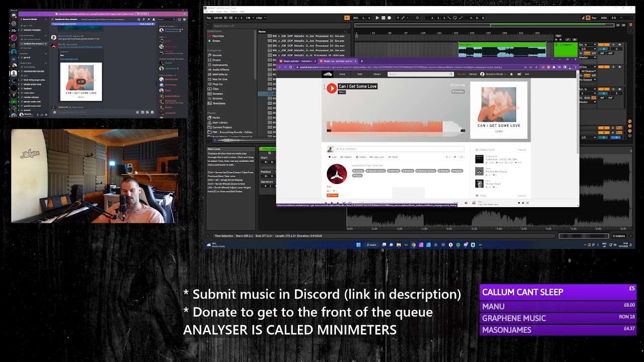Screen dimensions: 644x362
Task: Open Ableton Ext. In input dropdown
Action: [x=587, y=45]
